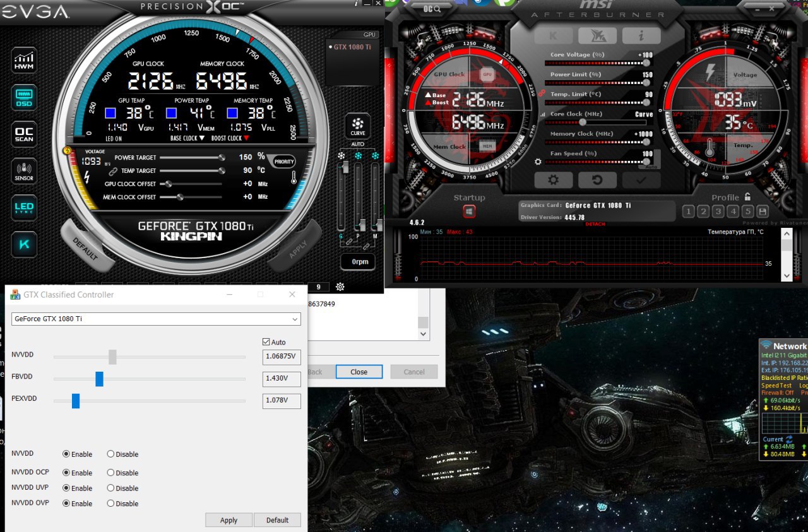
Task: Select GTX 1080 Ti in Precision X GPU list
Action: click(352, 47)
